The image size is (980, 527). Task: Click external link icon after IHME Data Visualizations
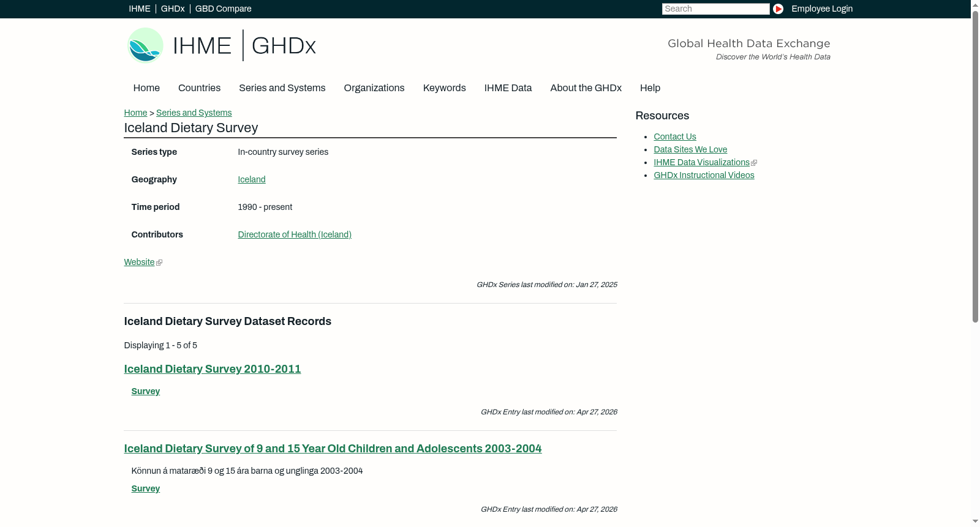tap(754, 163)
